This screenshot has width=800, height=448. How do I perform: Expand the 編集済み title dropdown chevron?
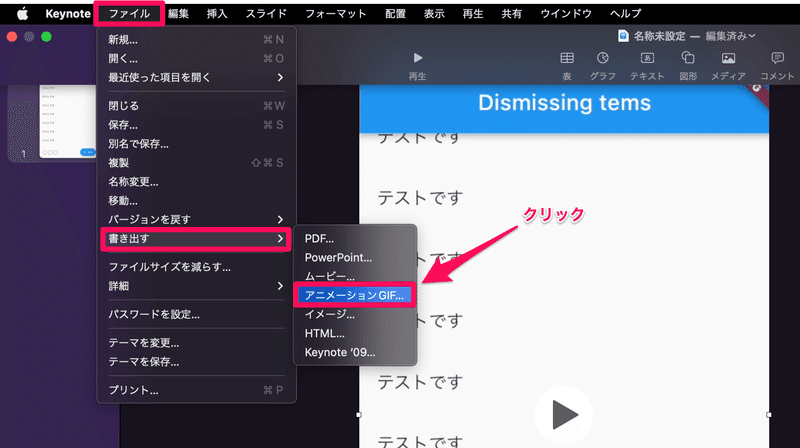point(752,36)
